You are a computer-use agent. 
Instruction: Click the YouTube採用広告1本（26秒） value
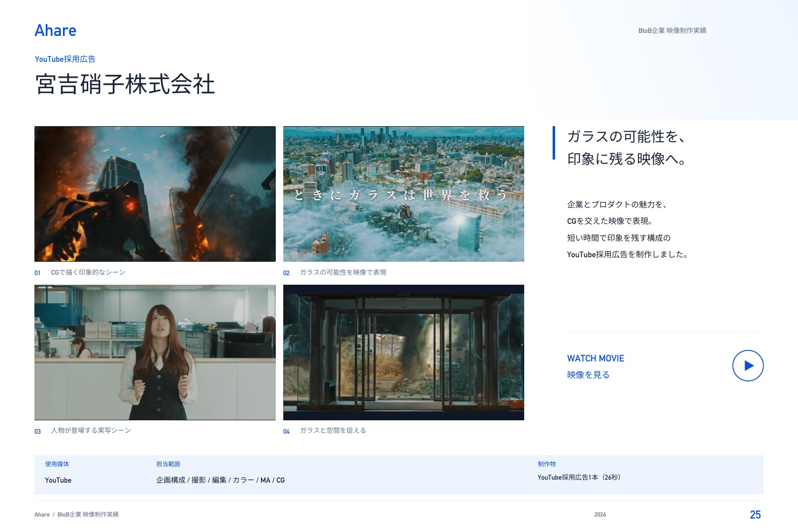[579, 477]
